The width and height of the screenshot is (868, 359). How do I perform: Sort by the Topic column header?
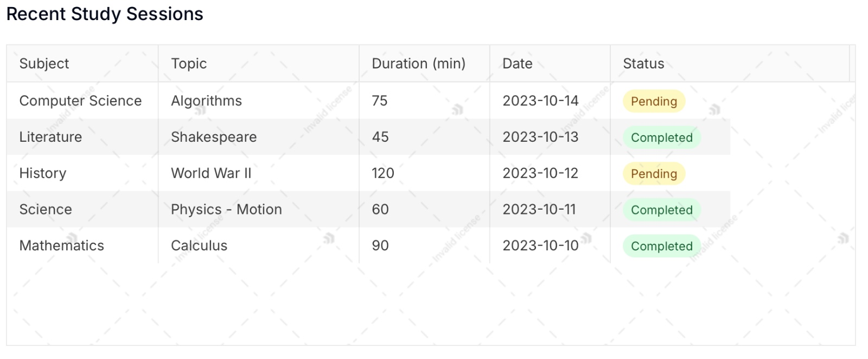(259, 64)
